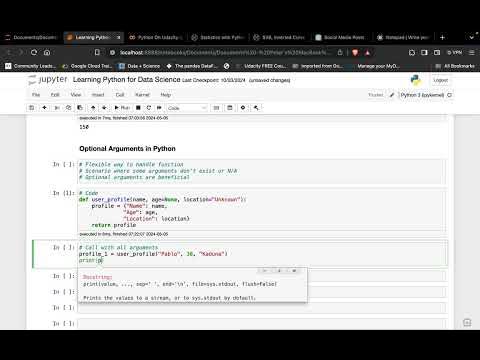Click the last icon in notebook toolbar
This screenshot has width=480, height=360.
click(256, 108)
